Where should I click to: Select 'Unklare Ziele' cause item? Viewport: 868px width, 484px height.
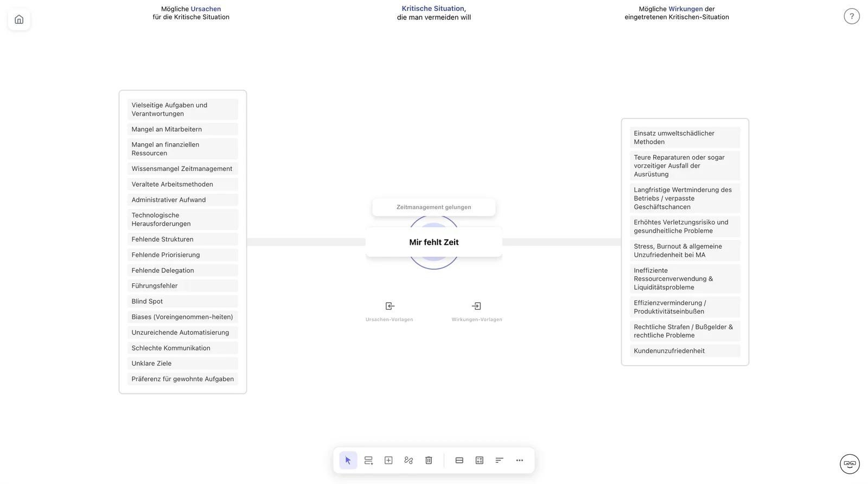tap(183, 364)
